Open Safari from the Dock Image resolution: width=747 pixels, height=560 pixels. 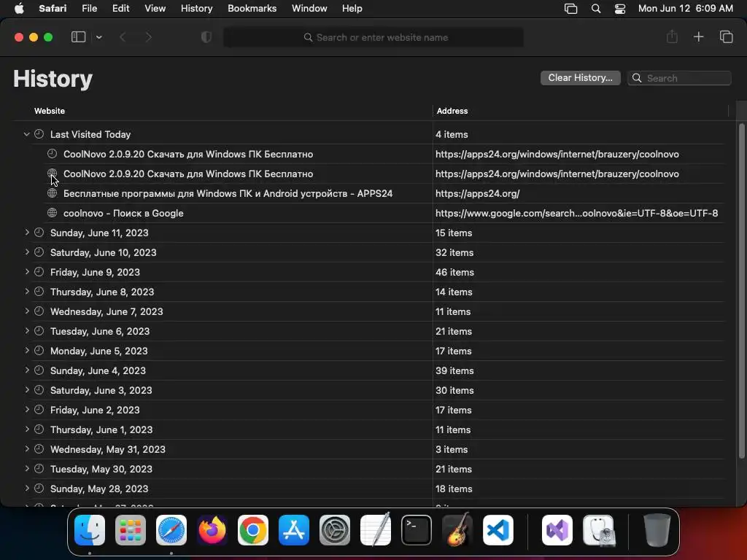coord(171,530)
